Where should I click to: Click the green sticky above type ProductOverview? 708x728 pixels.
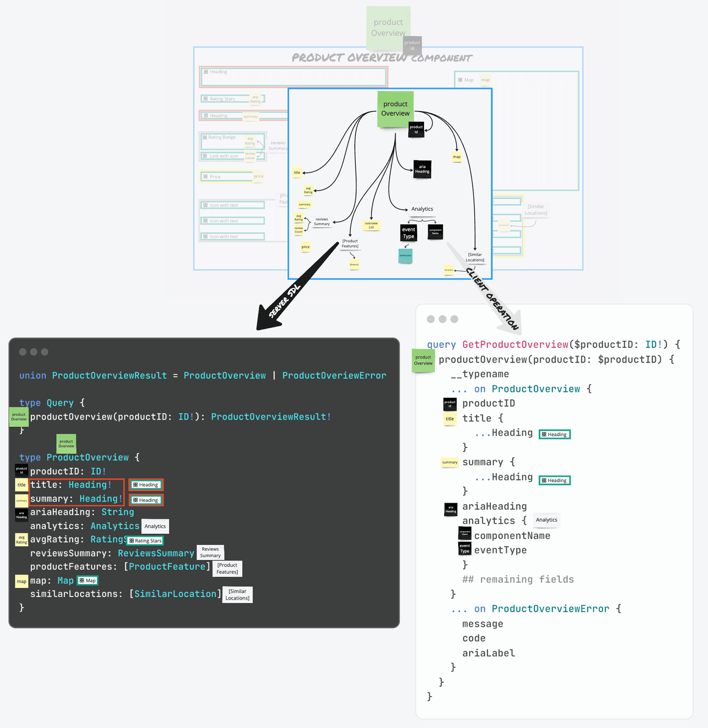click(66, 444)
